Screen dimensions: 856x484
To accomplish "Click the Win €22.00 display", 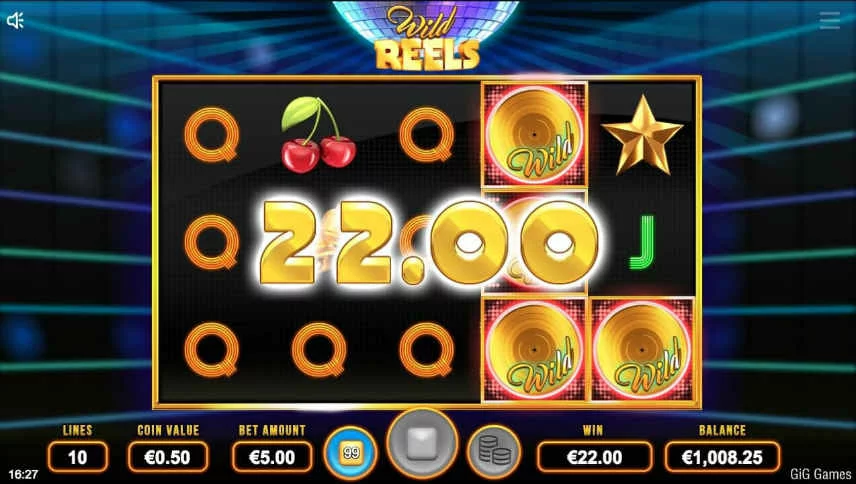I will (x=594, y=457).
